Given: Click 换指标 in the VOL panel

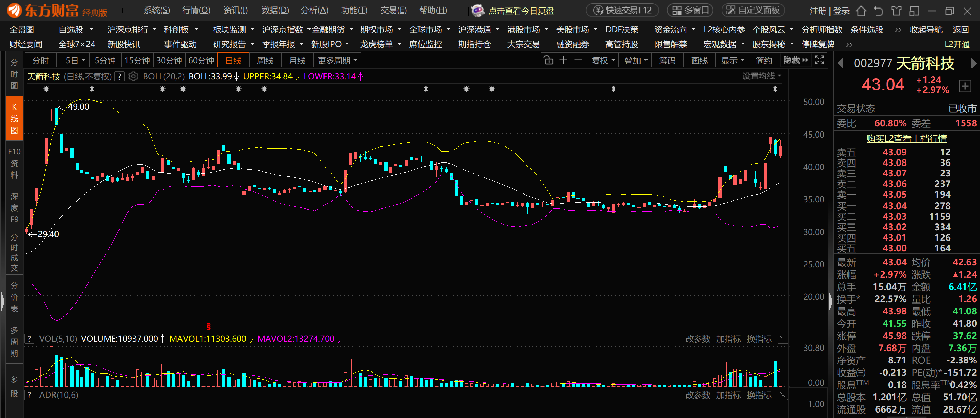Looking at the screenshot, I should pos(759,338).
